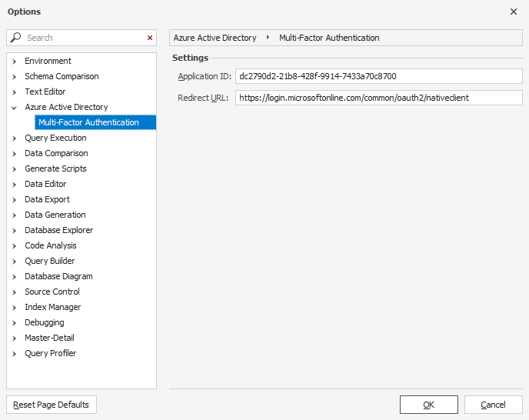Expand the Code Analysis chevron
Image resolution: width=529 pixels, height=420 pixels.
(x=14, y=246)
